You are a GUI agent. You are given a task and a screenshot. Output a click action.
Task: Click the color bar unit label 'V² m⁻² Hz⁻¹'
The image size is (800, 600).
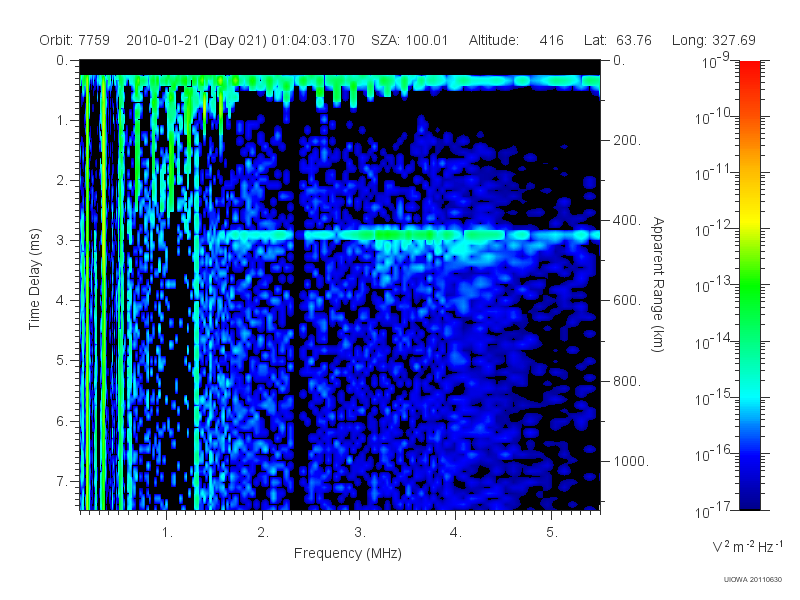(x=747, y=546)
